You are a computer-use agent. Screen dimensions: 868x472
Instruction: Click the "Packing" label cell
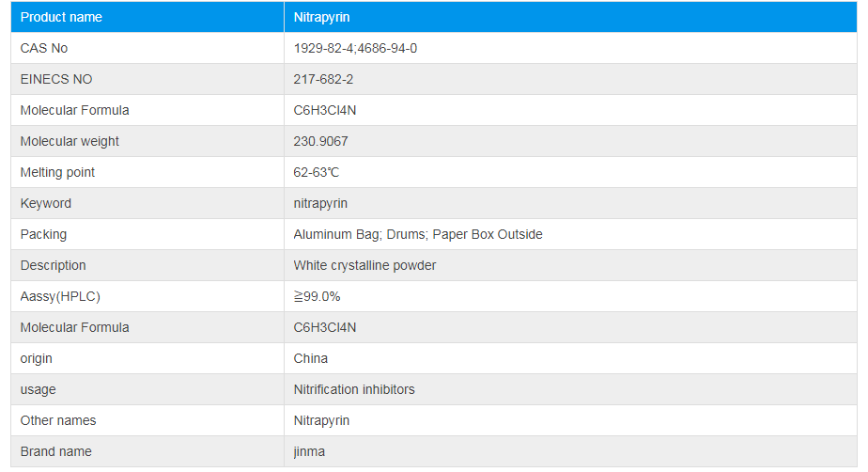pyautogui.click(x=43, y=234)
